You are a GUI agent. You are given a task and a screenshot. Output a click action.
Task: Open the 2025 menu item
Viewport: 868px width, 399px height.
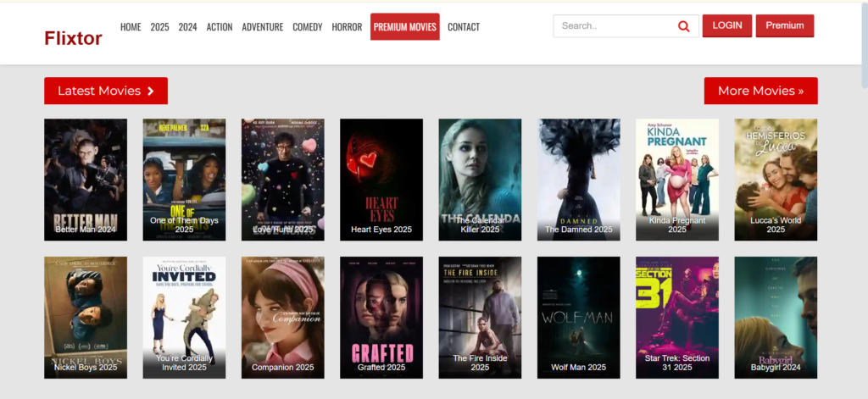[160, 26]
